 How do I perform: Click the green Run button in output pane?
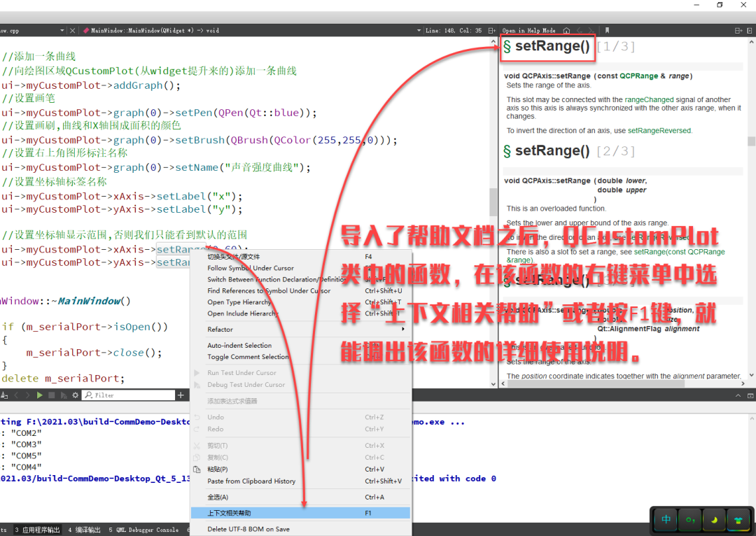tap(40, 395)
